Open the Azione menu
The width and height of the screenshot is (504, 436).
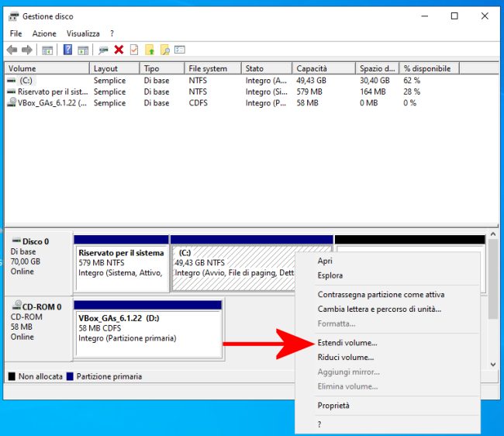(44, 33)
